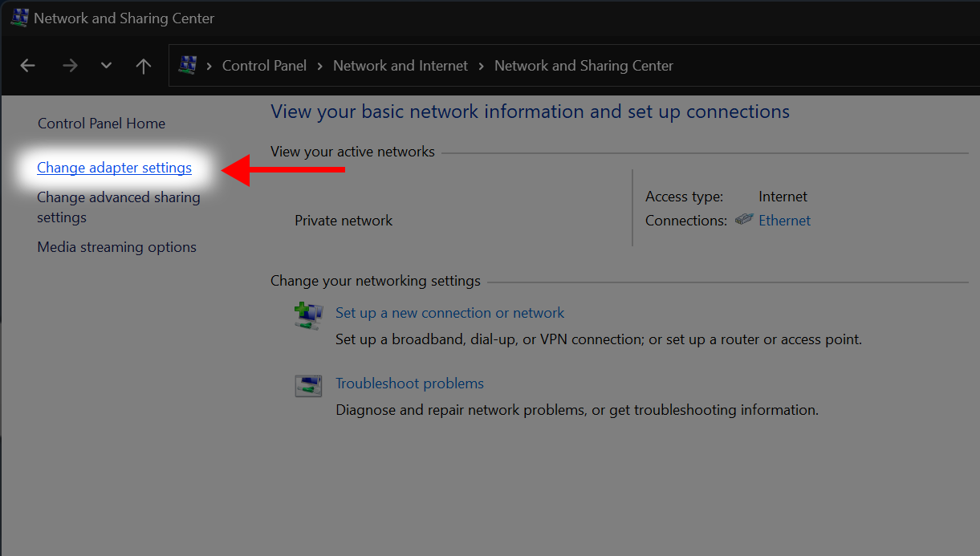980x556 pixels.
Task: Open the chevron before Control Panel
Action: click(210, 66)
